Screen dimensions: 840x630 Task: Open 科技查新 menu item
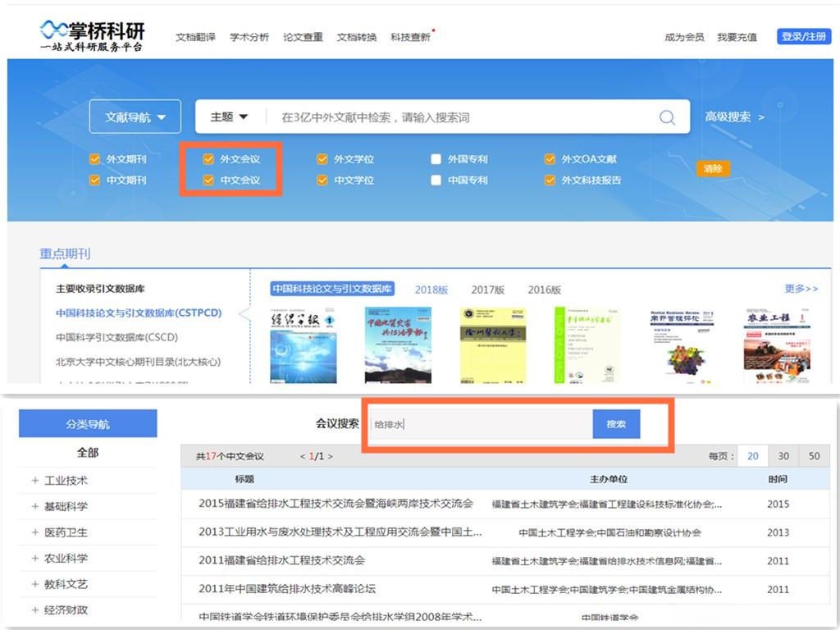pos(410,37)
